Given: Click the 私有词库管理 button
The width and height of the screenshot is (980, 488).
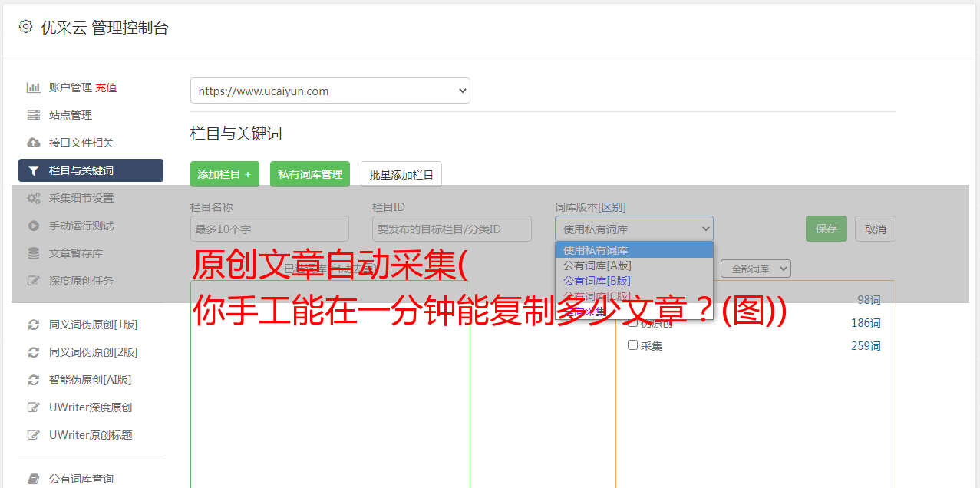Looking at the screenshot, I should point(310,174).
